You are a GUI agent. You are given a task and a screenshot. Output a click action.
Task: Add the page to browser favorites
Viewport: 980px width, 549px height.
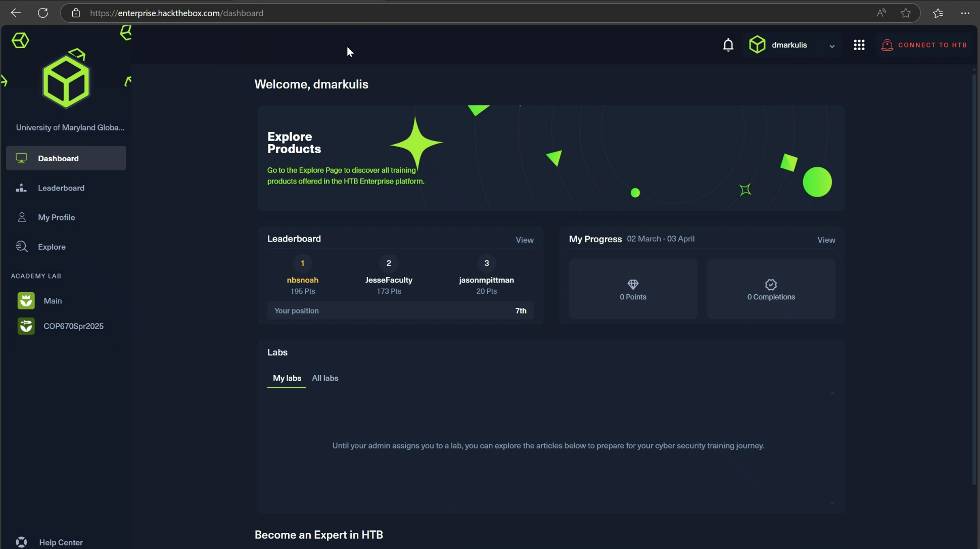coord(905,13)
